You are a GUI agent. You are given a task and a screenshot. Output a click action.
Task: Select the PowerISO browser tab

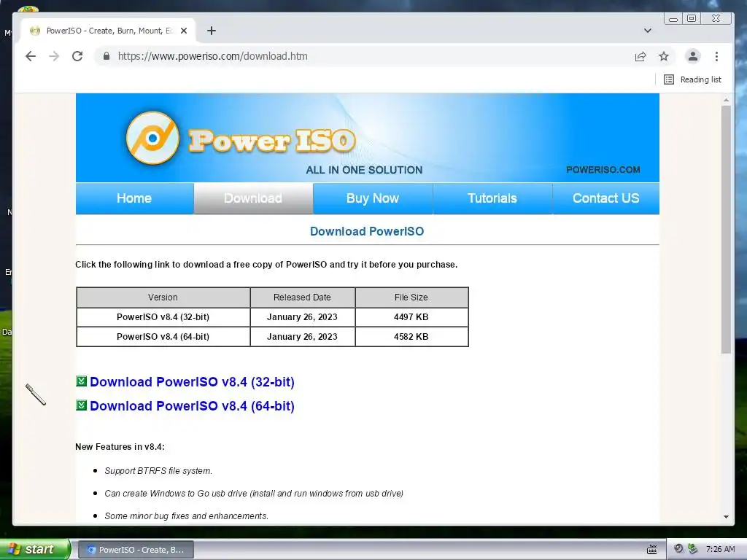tap(108, 31)
